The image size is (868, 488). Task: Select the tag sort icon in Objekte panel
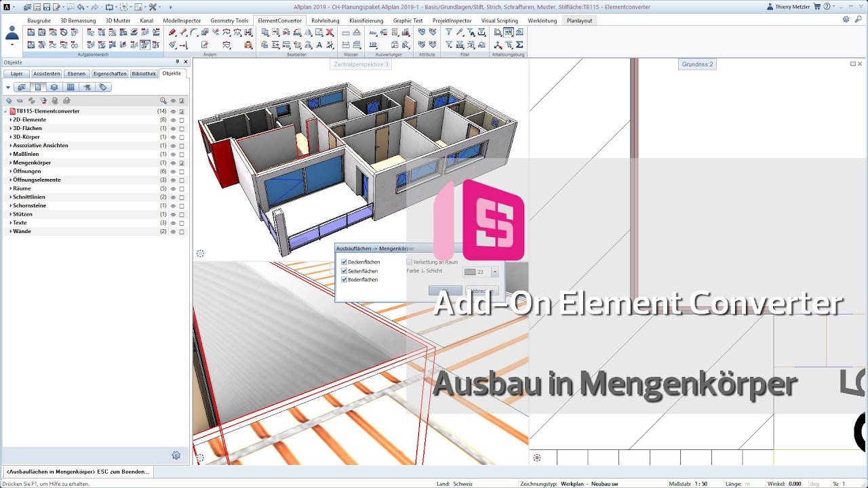pyautogui.click(x=102, y=87)
